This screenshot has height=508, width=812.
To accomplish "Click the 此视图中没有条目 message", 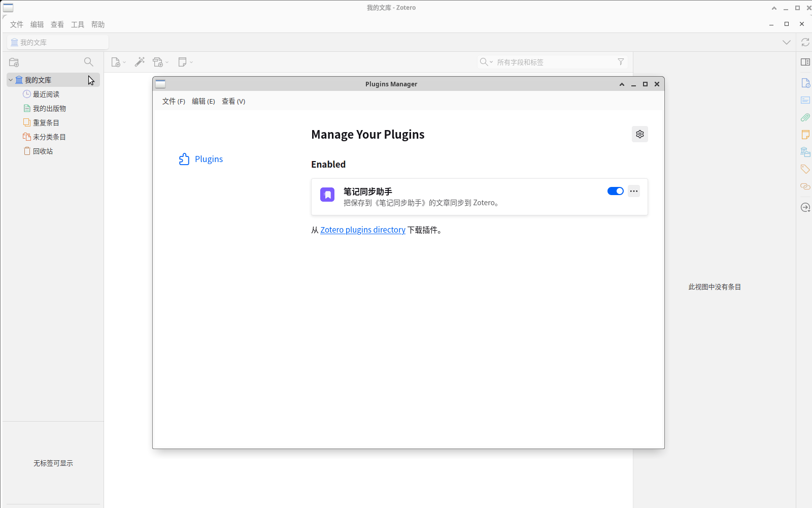I will (715, 287).
